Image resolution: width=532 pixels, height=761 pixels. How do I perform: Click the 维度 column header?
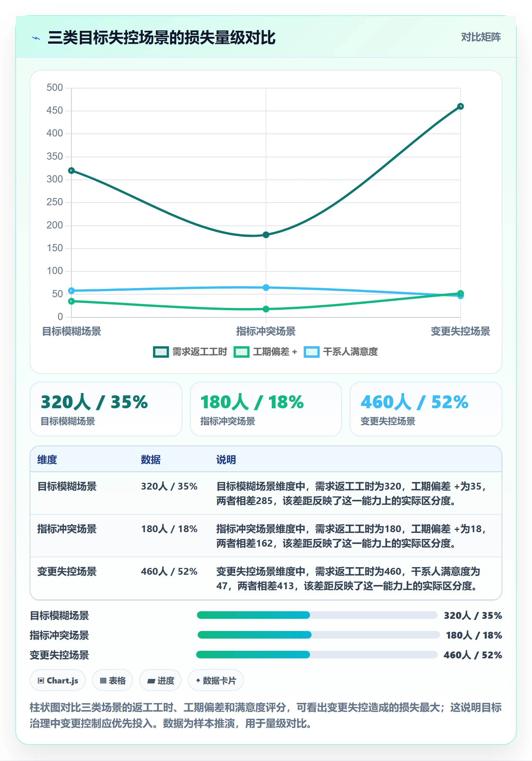click(47, 460)
